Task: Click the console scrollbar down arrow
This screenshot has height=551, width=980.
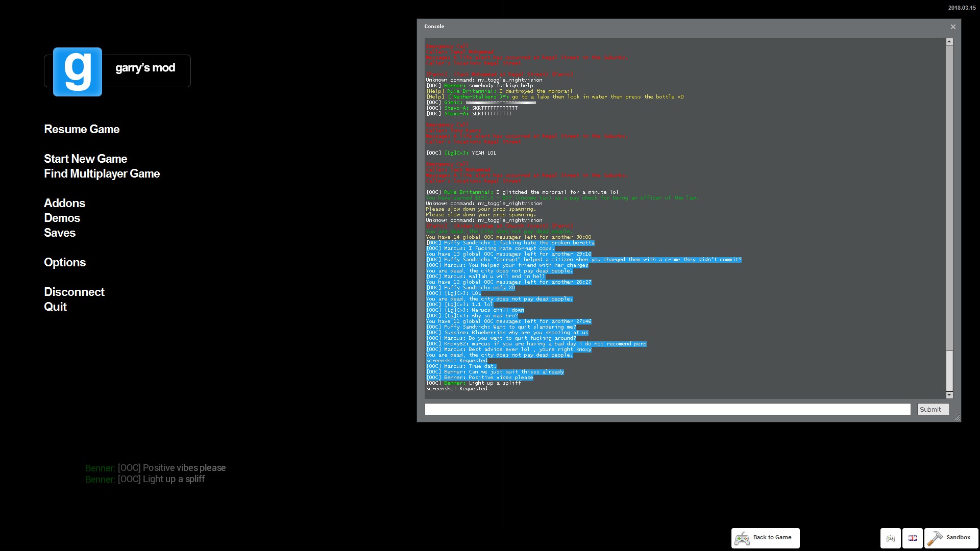Action: coord(949,395)
